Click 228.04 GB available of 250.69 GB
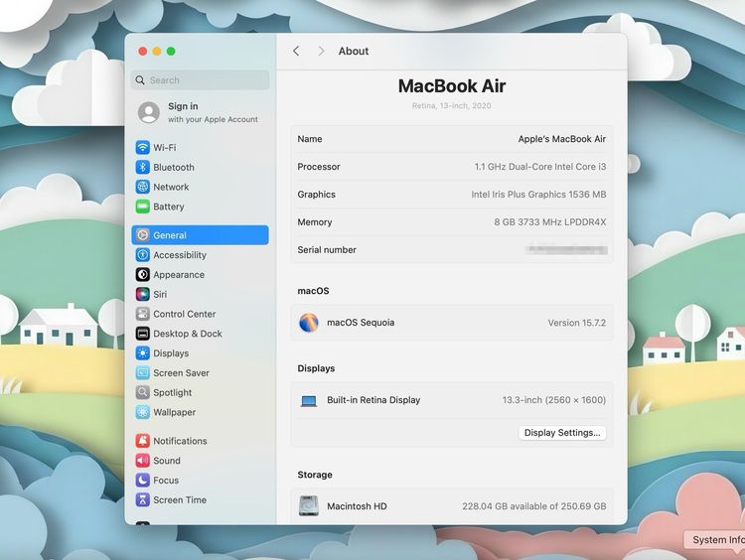This screenshot has width=745, height=560. coord(534,506)
